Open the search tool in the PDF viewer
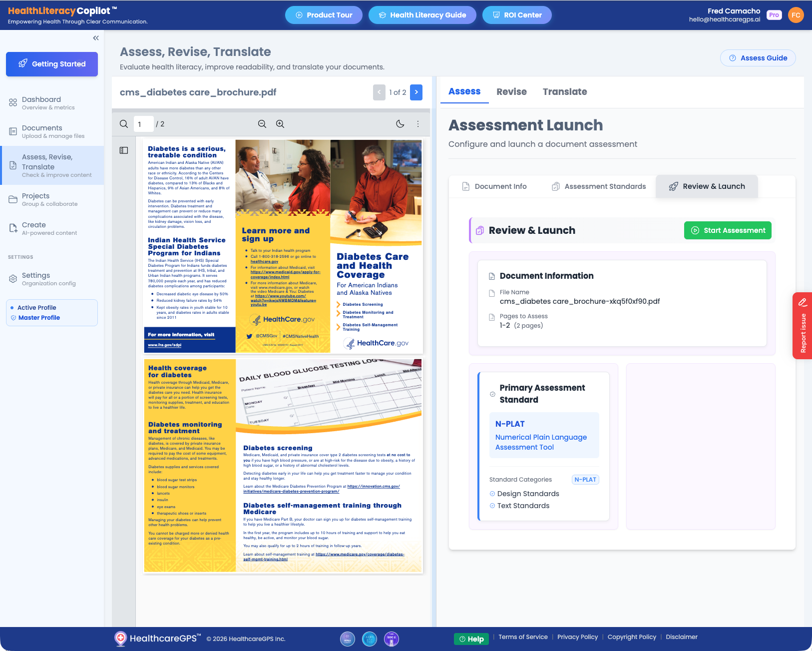Image resolution: width=812 pixels, height=651 pixels. [123, 123]
